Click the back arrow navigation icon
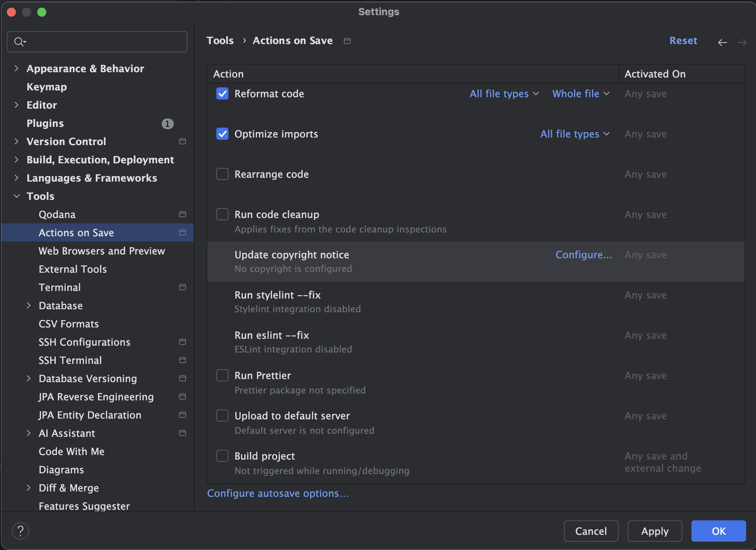 722,42
